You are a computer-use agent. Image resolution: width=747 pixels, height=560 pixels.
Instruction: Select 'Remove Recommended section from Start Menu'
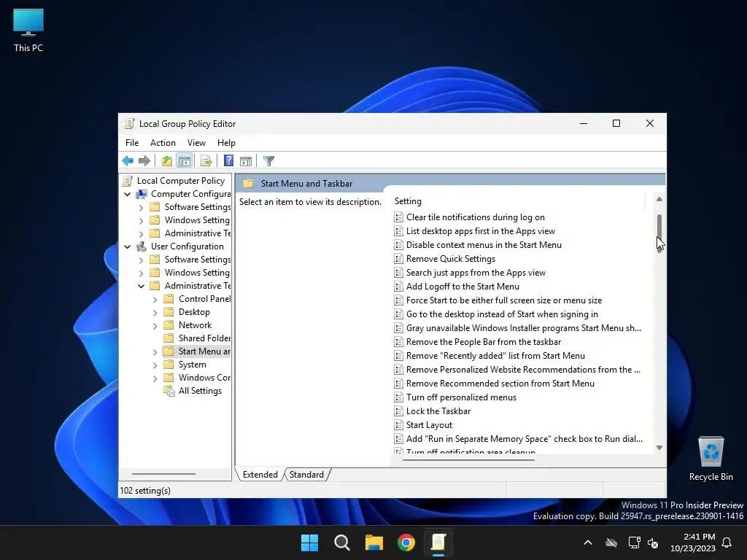(x=500, y=384)
